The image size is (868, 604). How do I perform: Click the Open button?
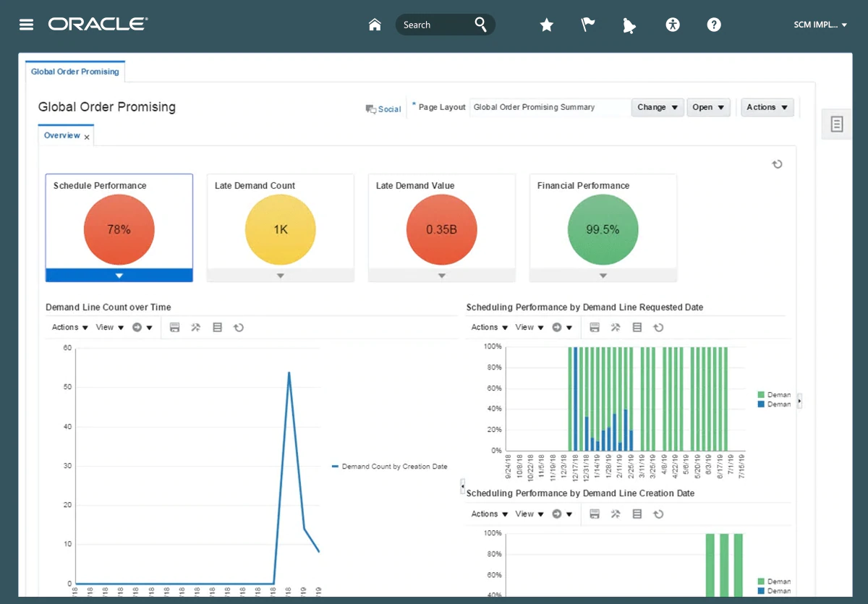click(708, 107)
